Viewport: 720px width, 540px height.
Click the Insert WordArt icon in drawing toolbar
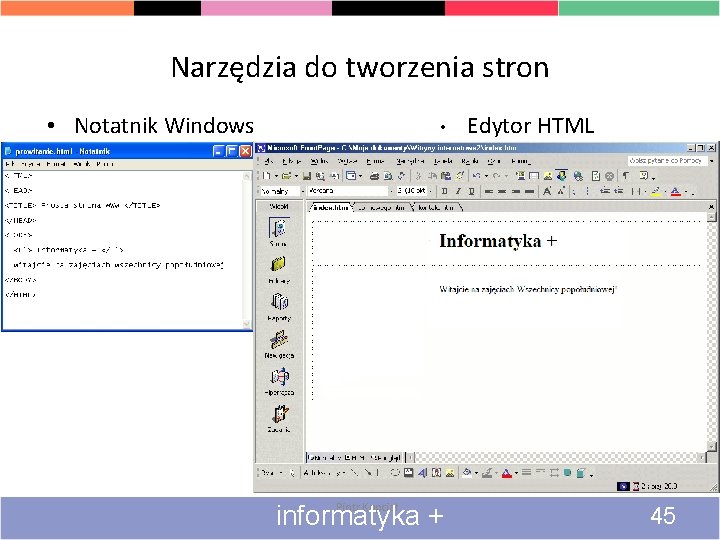(x=422, y=472)
